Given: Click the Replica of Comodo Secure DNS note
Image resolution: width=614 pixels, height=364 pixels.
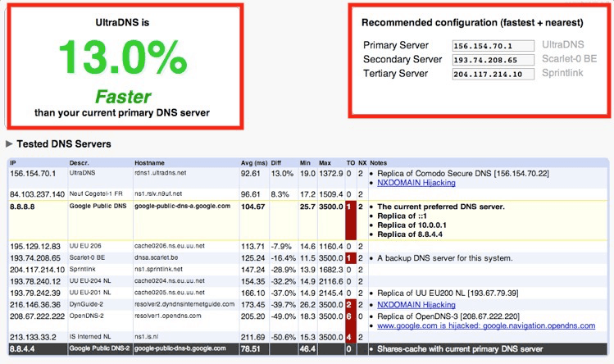Looking at the screenshot, I should (x=463, y=173).
